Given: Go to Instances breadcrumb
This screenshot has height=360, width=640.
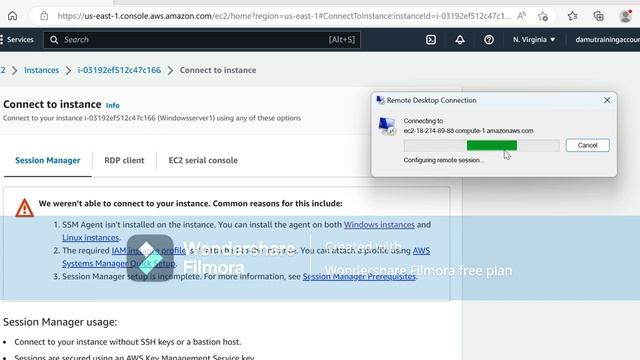Looking at the screenshot, I should click(42, 70).
